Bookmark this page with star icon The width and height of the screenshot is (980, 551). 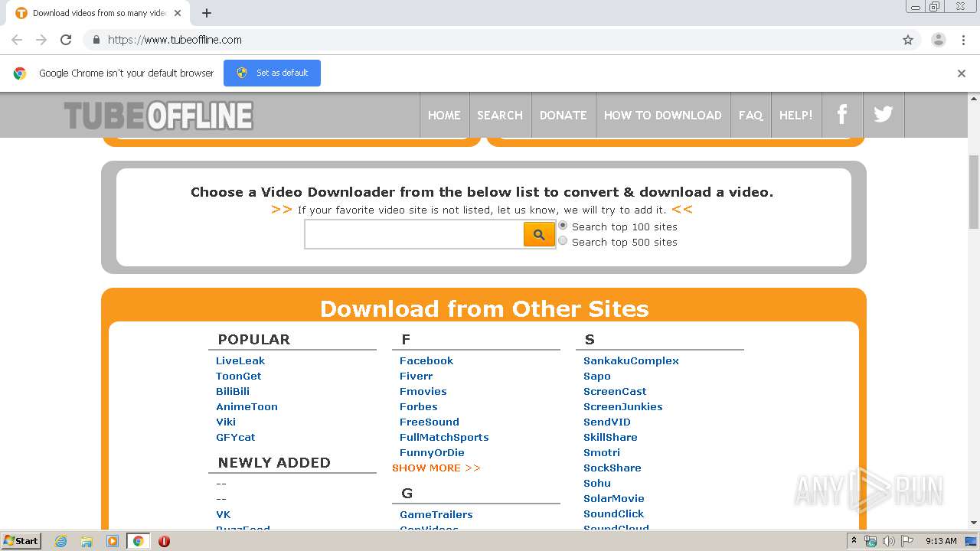coord(908,40)
